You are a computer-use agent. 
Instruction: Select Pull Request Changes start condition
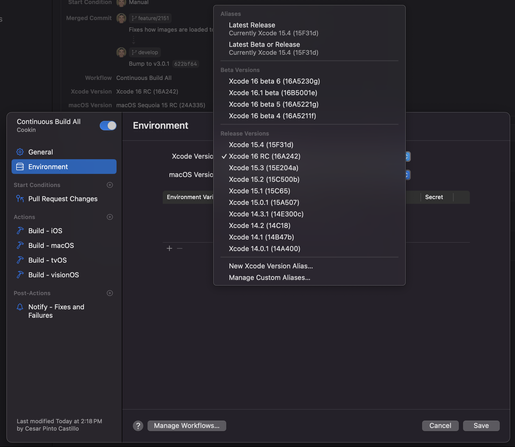click(x=64, y=199)
